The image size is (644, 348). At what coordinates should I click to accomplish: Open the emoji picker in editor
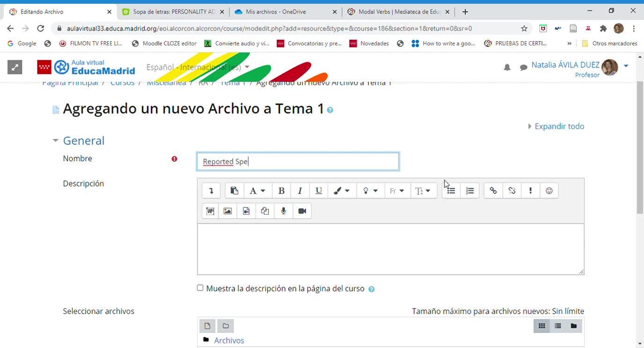(x=549, y=191)
